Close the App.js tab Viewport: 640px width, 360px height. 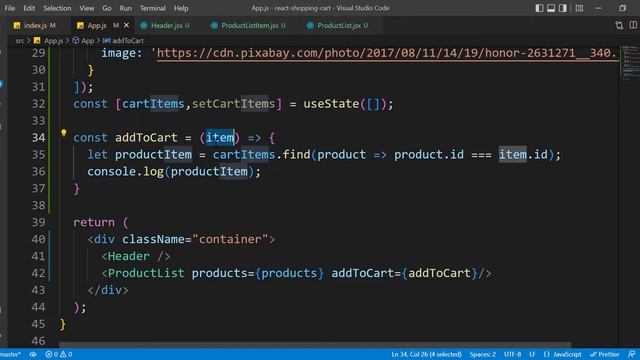click(x=127, y=25)
